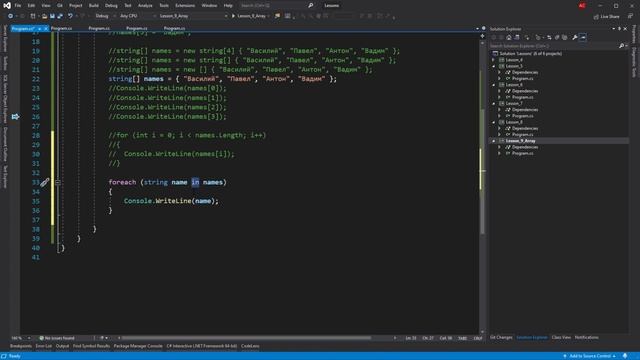This screenshot has height=360, width=640.
Task: Click Add to Source Control
Action: 590,356
